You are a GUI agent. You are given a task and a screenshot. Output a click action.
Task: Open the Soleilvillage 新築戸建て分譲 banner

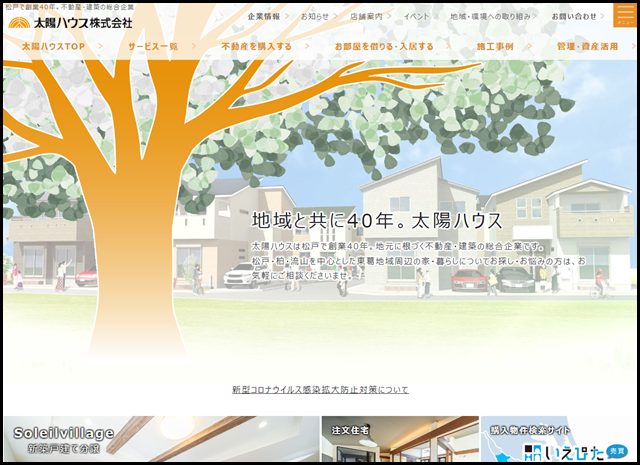pos(161,439)
